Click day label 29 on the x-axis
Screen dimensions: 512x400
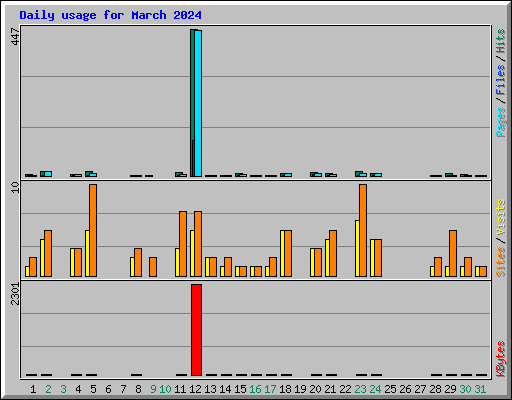click(x=450, y=389)
